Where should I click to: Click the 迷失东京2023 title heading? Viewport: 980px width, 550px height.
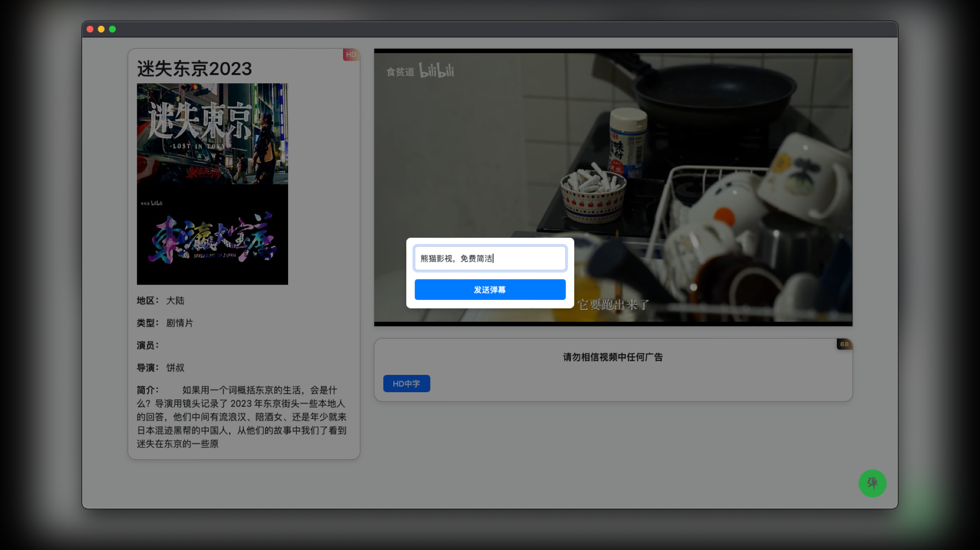pos(194,69)
